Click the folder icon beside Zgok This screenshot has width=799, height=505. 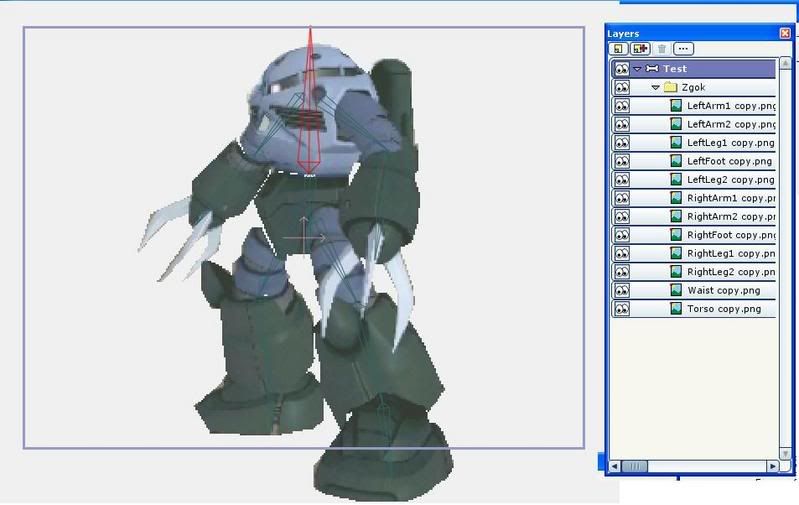(671, 87)
